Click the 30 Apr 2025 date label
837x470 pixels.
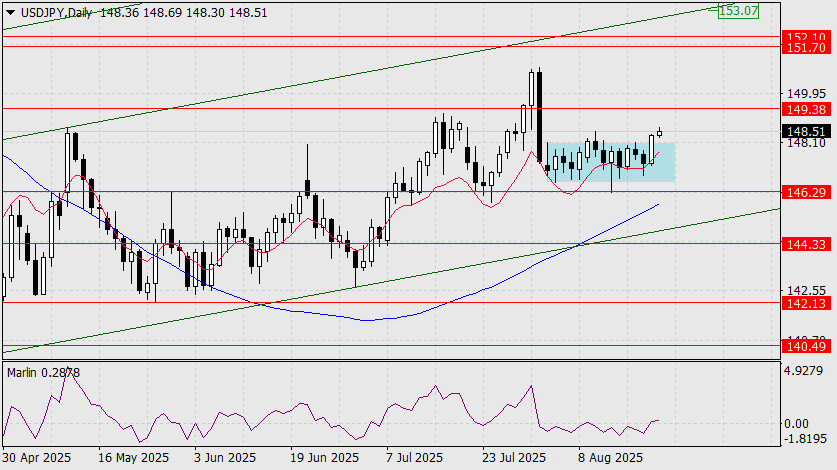coord(37,458)
